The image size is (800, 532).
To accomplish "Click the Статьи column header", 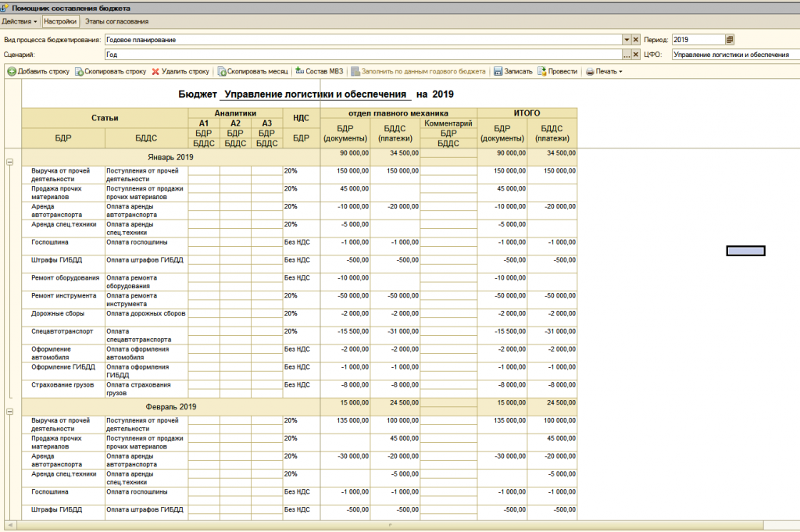I will (105, 118).
